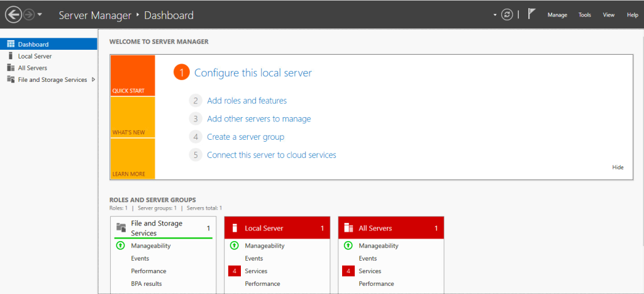Click Manageability in All Servers tile

click(x=378, y=246)
